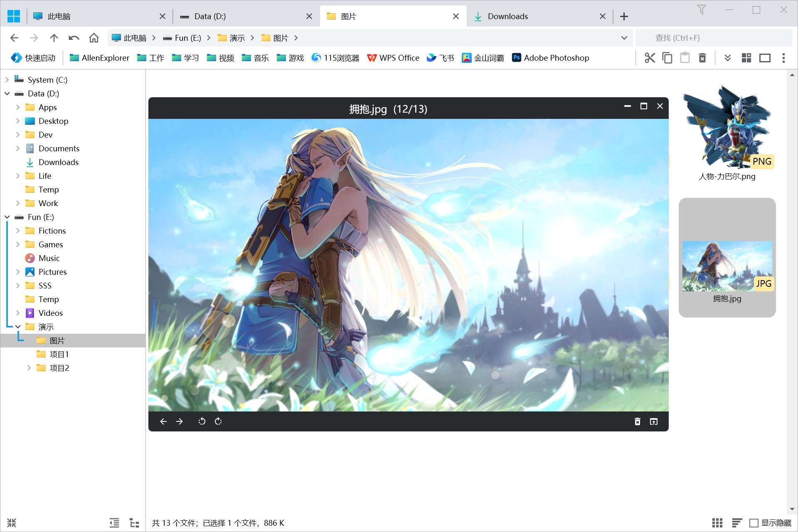Open WPS Office shortcut
The height and width of the screenshot is (532, 798).
(393, 58)
